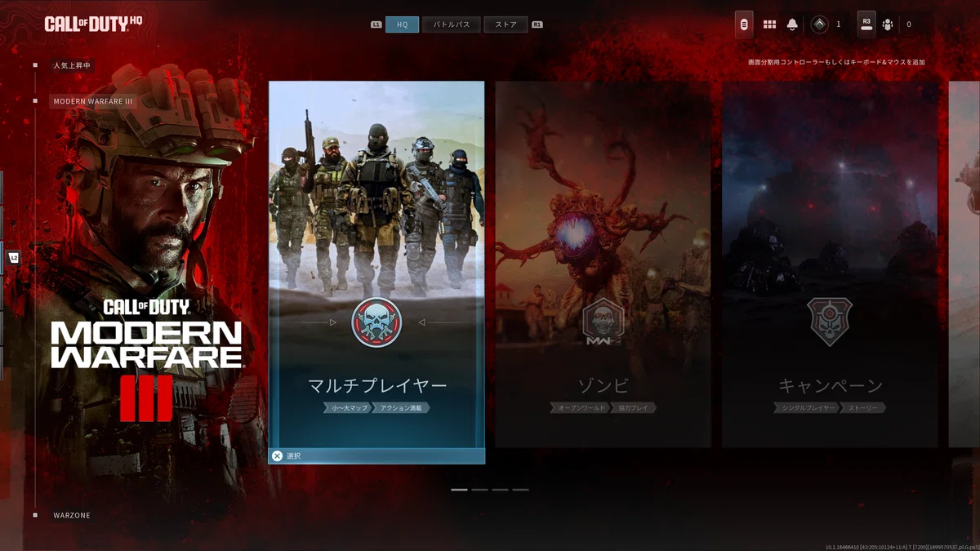The width and height of the screenshot is (980, 551).
Task: Open the バトルパス tab
Action: pos(451,24)
